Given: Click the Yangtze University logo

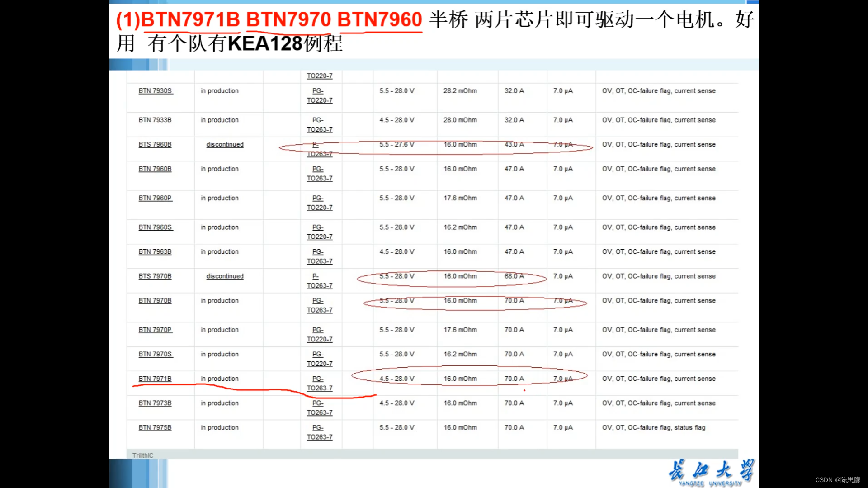Looking at the screenshot, I should pos(712,473).
